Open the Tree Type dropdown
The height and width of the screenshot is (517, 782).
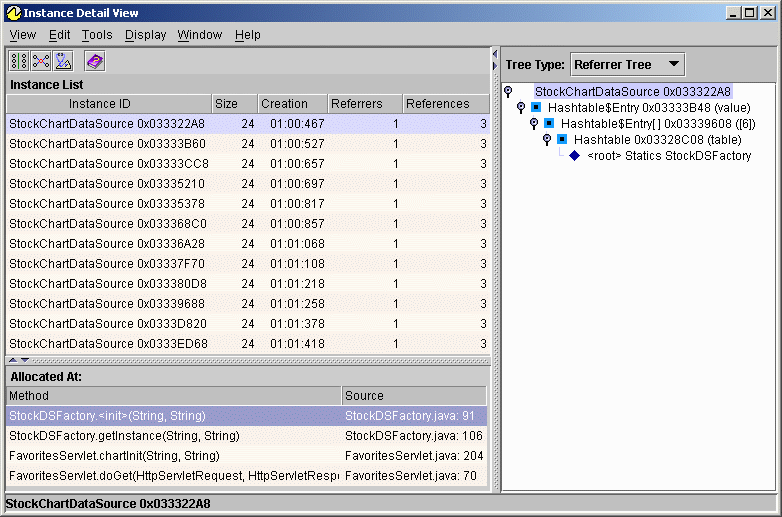(x=673, y=65)
